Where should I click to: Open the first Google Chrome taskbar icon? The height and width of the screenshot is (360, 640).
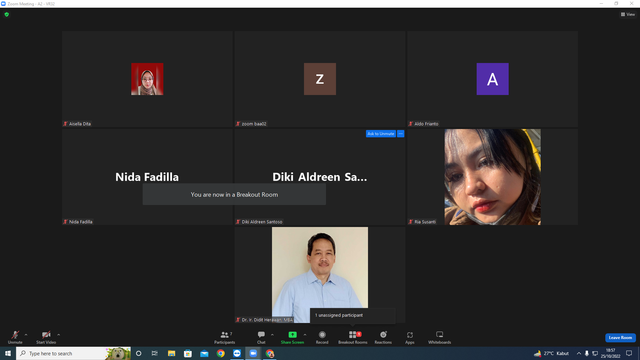pos(220,353)
